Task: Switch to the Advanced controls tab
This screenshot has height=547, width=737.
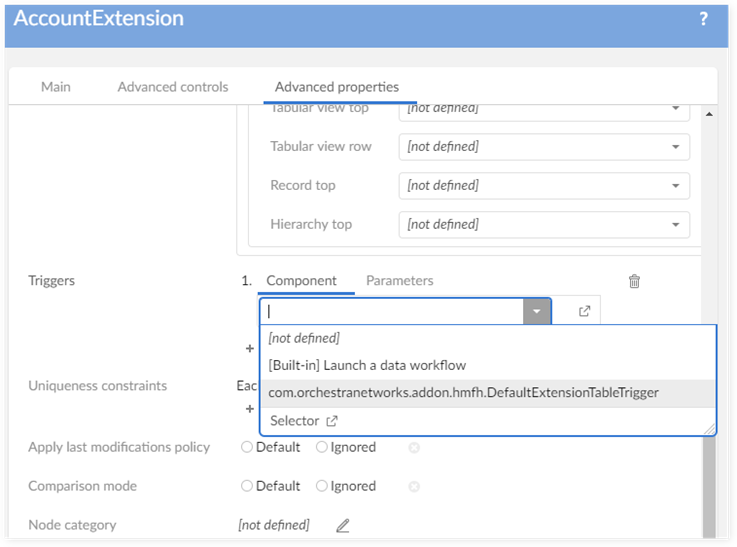Action: point(173,87)
